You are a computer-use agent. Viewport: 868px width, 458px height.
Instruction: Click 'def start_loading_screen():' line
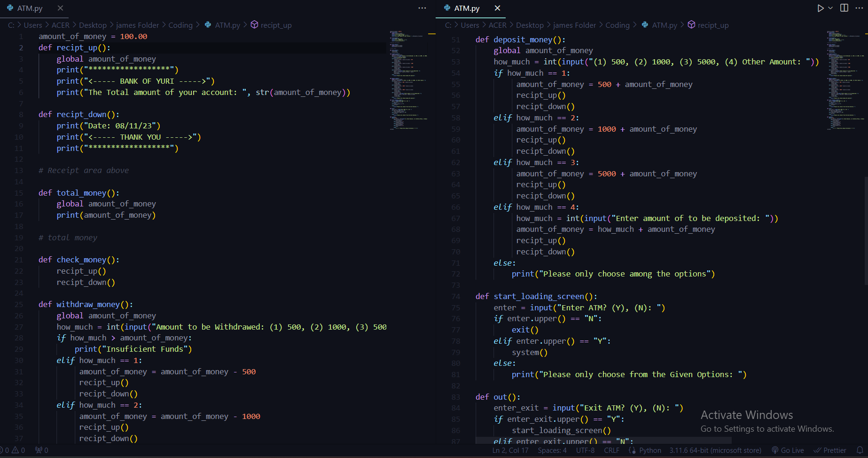point(537,296)
